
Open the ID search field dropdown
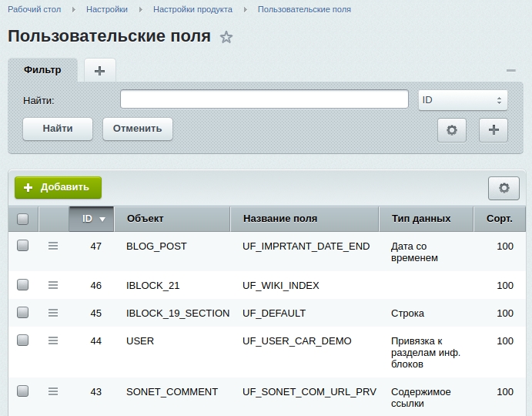pos(462,100)
